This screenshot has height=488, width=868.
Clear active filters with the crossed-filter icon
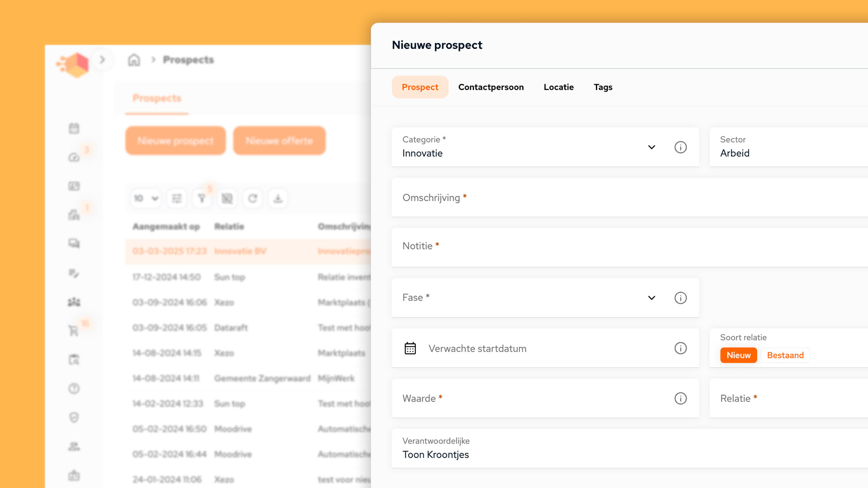227,198
